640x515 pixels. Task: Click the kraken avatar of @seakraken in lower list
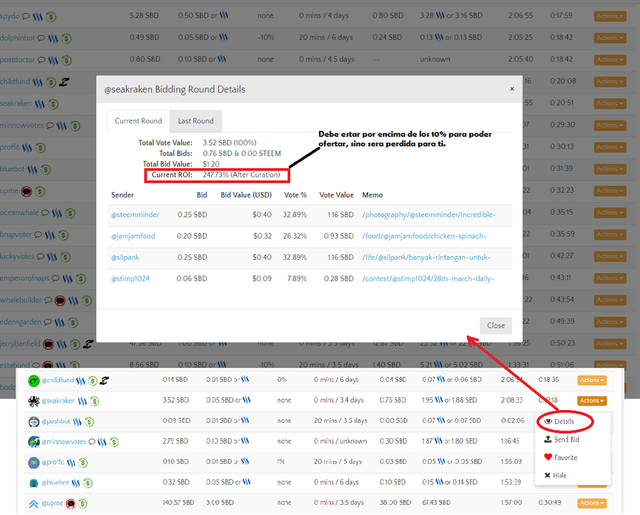33,401
